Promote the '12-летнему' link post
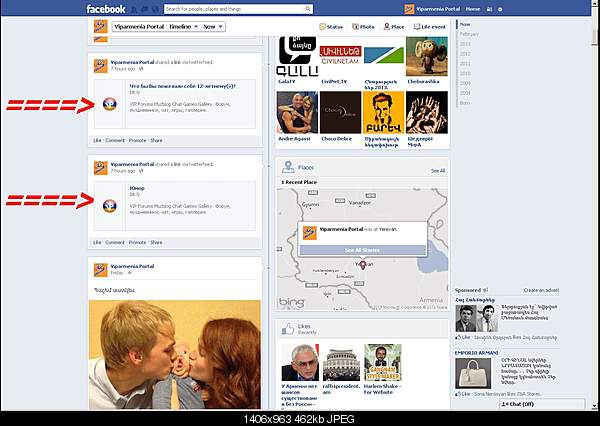 137,140
